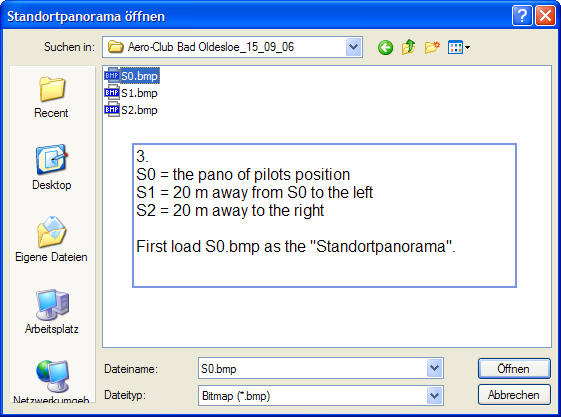Screen dimensions: 561x417
Task: Select the S0.bmp file
Action: 131,76
